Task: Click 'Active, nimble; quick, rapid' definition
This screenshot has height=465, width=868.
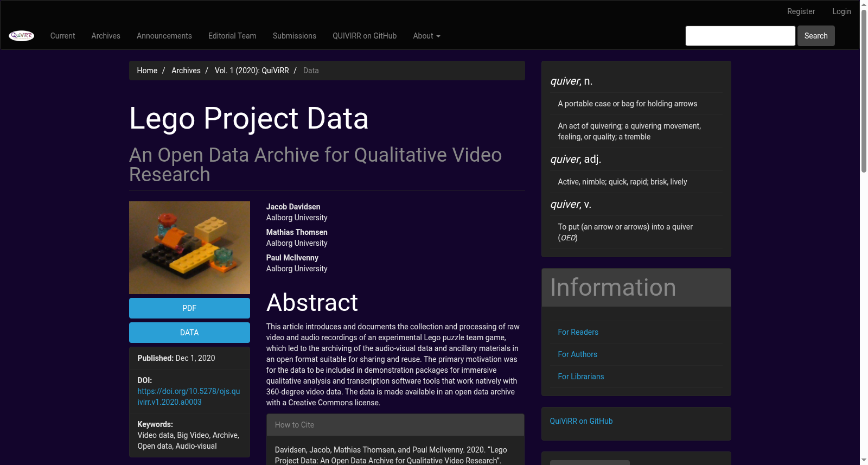Action: 622,182
